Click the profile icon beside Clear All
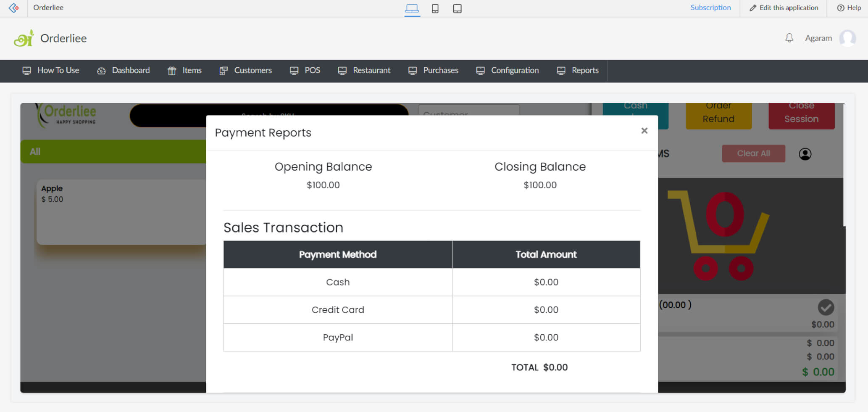The width and height of the screenshot is (868, 412). [805, 154]
